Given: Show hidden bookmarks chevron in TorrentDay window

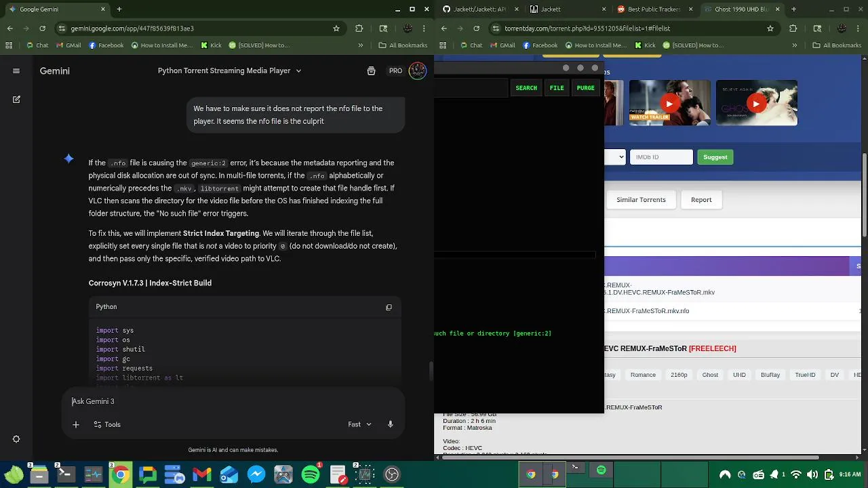Looking at the screenshot, I should click(x=796, y=45).
